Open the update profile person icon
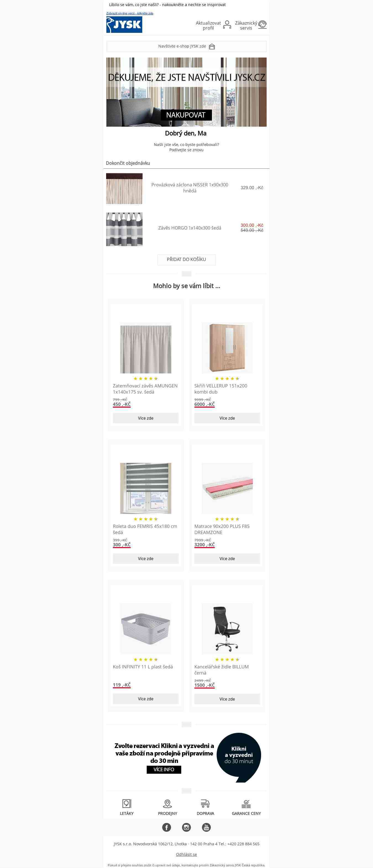The width and height of the screenshot is (373, 868). [x=227, y=25]
